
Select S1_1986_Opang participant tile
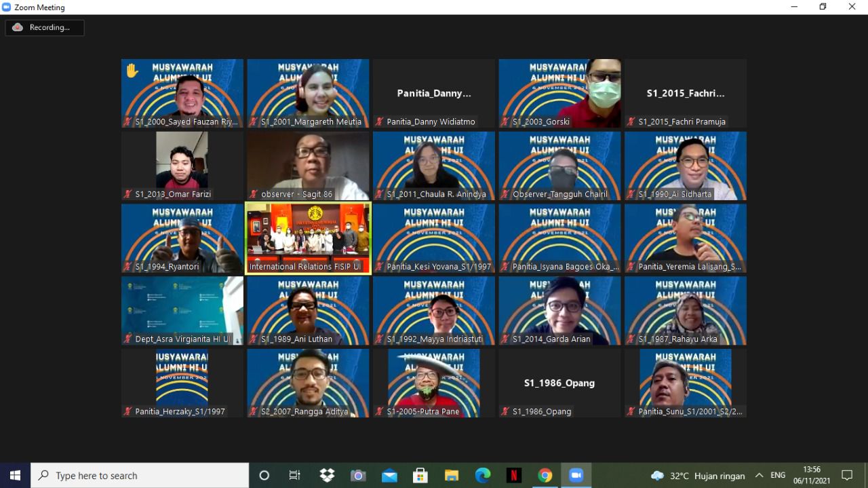pyautogui.click(x=559, y=383)
